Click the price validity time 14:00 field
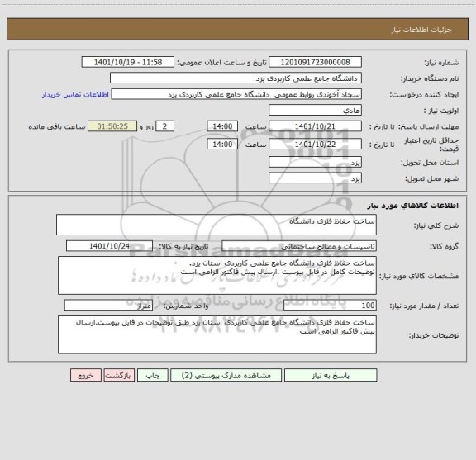The height and width of the screenshot is (460, 476). pyautogui.click(x=222, y=145)
